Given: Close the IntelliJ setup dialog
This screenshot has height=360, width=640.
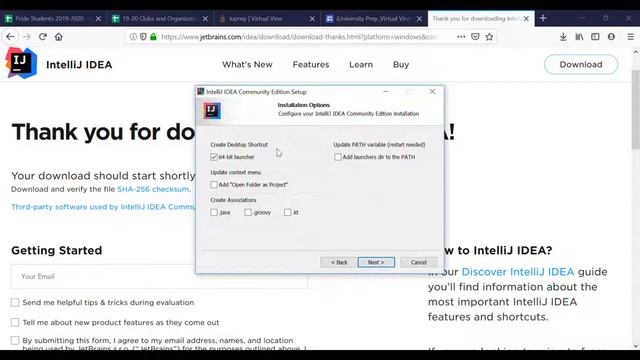Looking at the screenshot, I should click(432, 91).
